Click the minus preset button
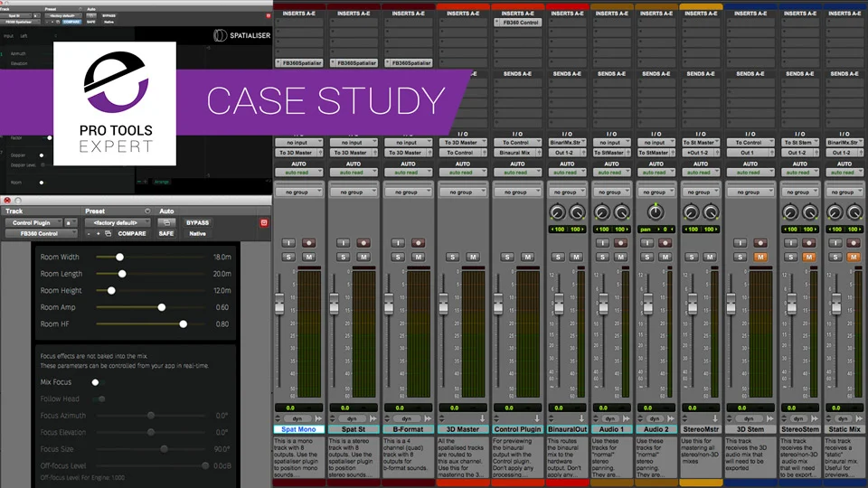 tap(89, 233)
